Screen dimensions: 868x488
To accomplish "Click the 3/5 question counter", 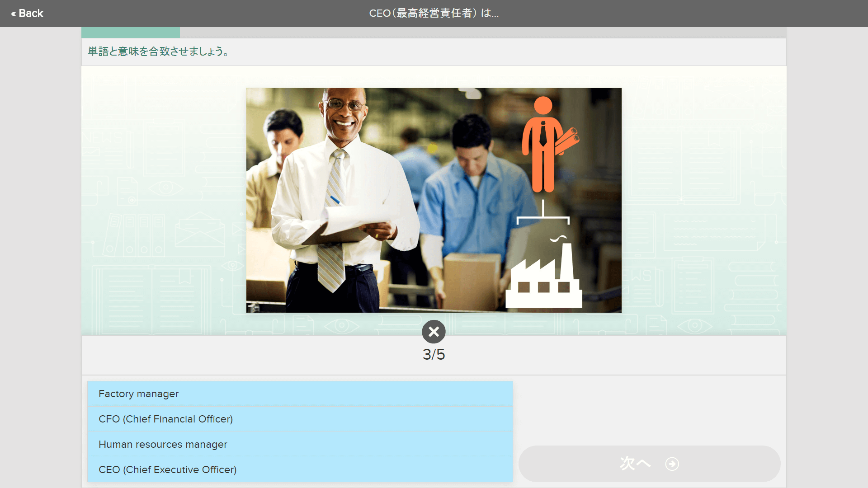I will 434,355.
